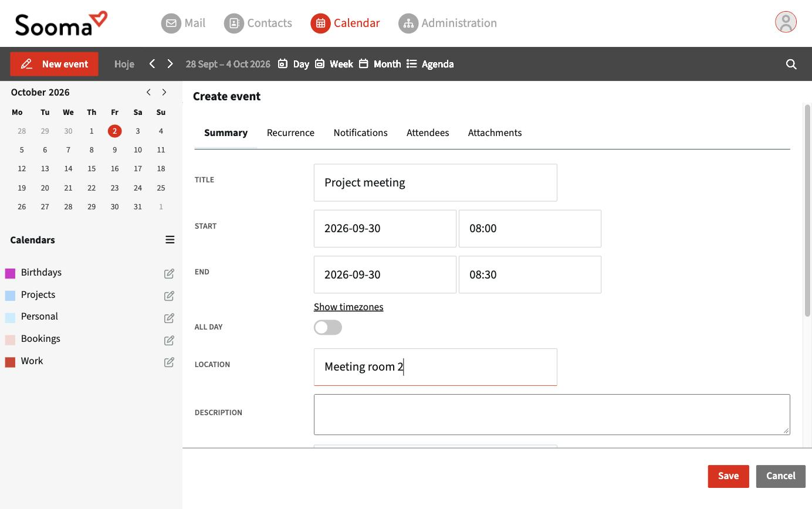This screenshot has width=812, height=509.
Task: Edit the Projects calendar
Action: tap(169, 296)
